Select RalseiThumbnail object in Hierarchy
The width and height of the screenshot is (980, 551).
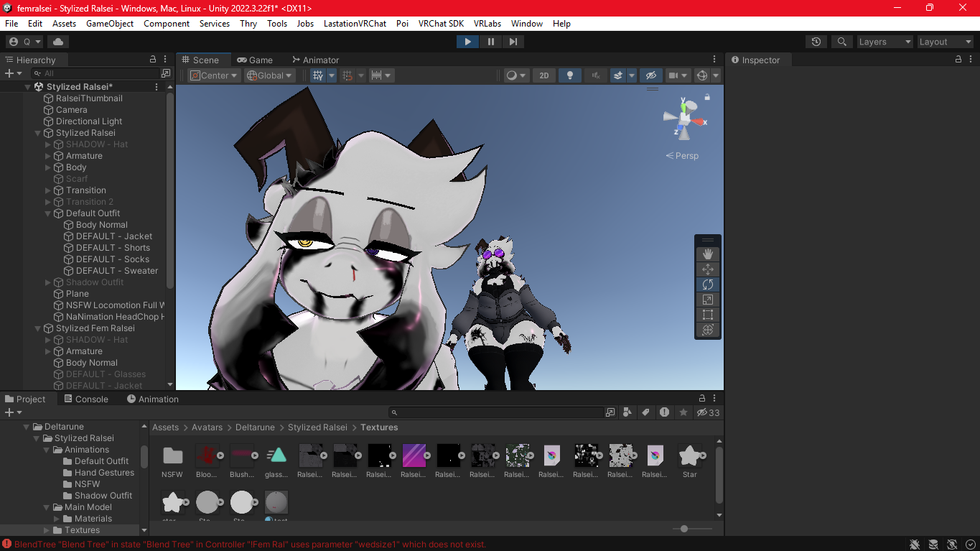click(x=89, y=98)
